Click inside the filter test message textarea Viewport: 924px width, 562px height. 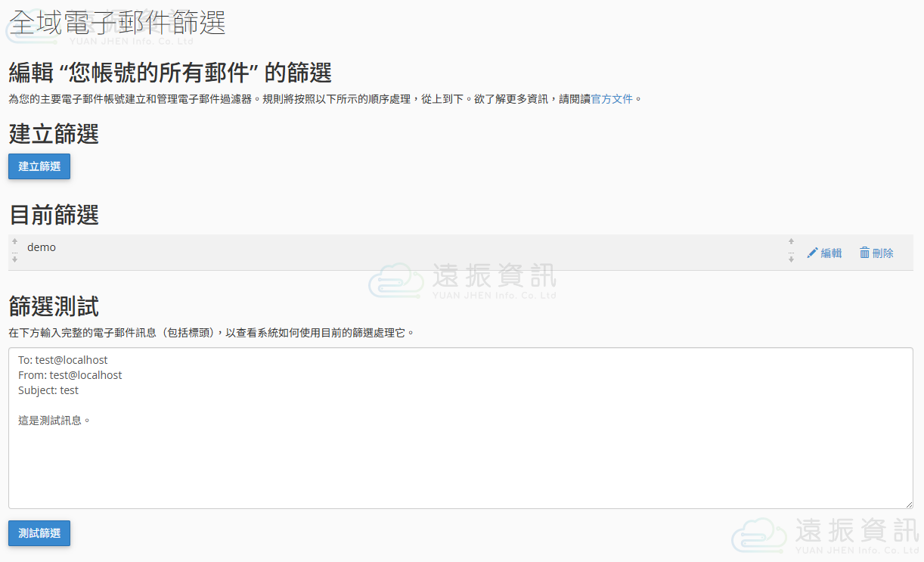click(x=460, y=461)
